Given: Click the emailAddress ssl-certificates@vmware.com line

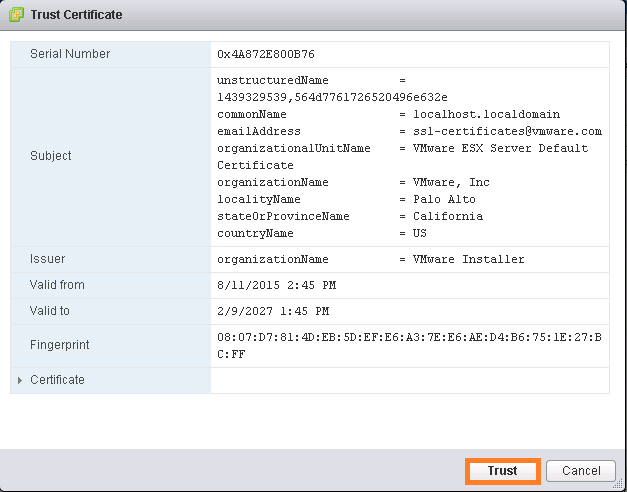Looking at the screenshot, I should pos(409,131).
